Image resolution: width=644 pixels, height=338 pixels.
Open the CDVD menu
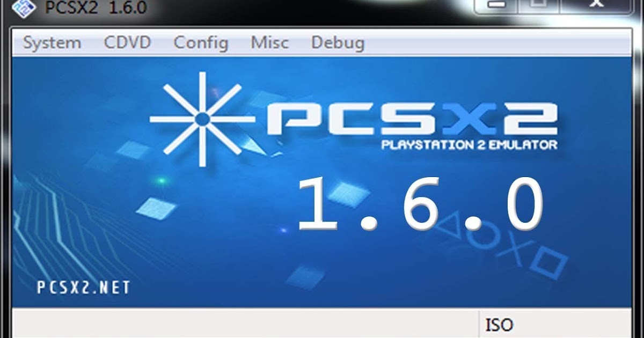coord(128,42)
